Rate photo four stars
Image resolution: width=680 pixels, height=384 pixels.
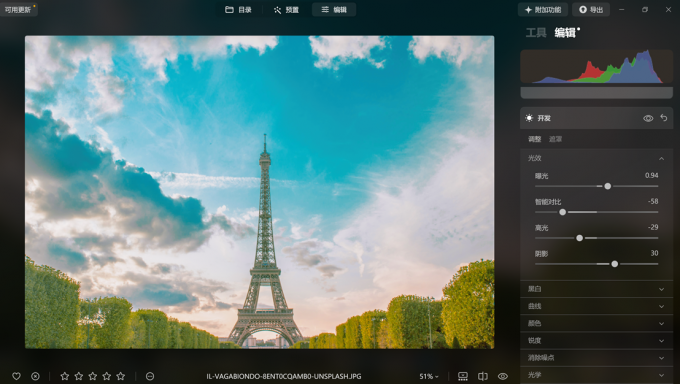107,376
